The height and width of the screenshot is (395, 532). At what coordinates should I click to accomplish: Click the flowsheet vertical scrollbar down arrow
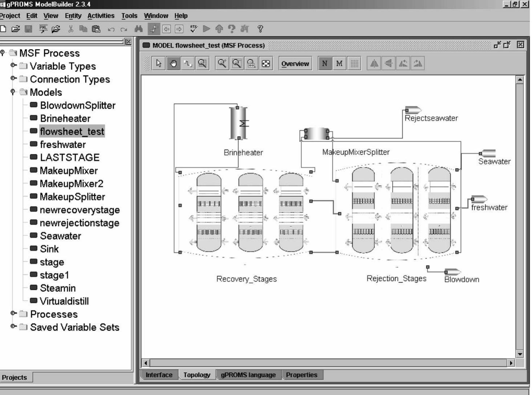(x=520, y=354)
